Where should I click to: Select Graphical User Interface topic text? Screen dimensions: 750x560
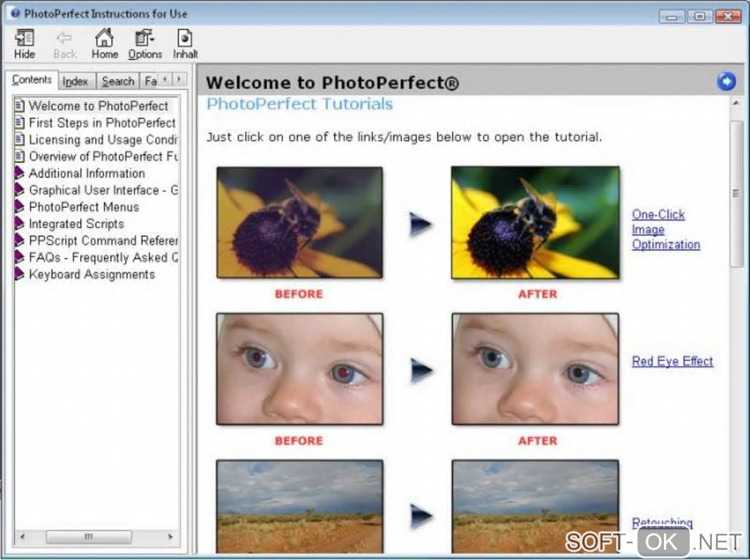(x=104, y=190)
